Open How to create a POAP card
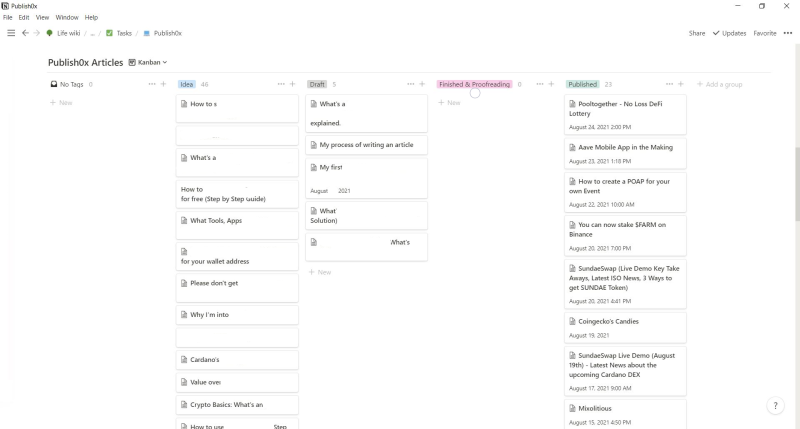The image size is (800, 429). coord(625,192)
